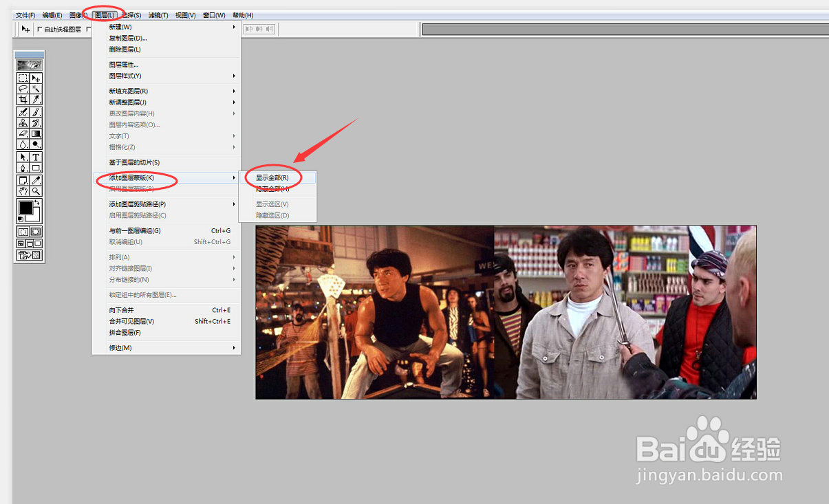Select the Slice tool

click(35, 98)
